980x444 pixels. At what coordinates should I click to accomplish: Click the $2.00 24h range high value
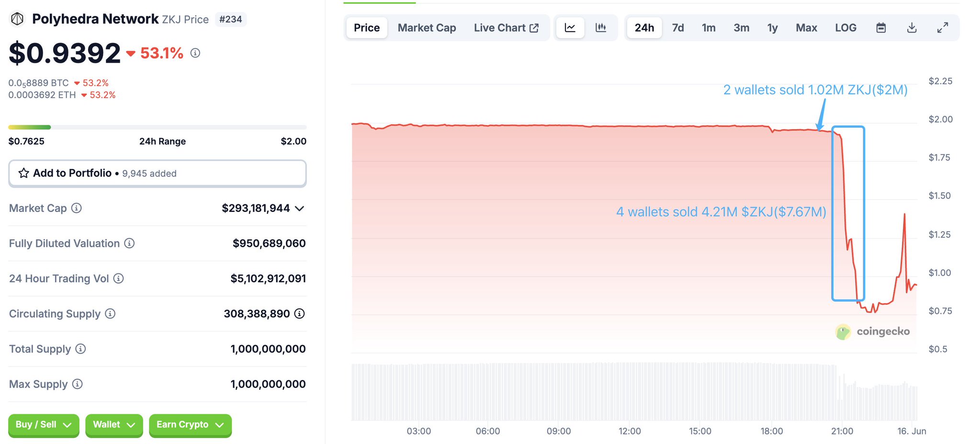click(x=293, y=141)
